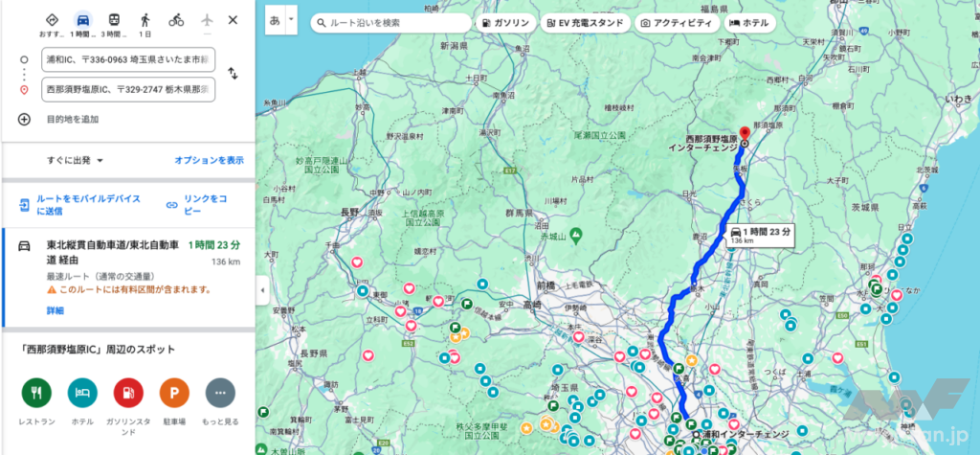Choose the bicycle travel mode
Viewport: 980px width, 455px height.
176,20
